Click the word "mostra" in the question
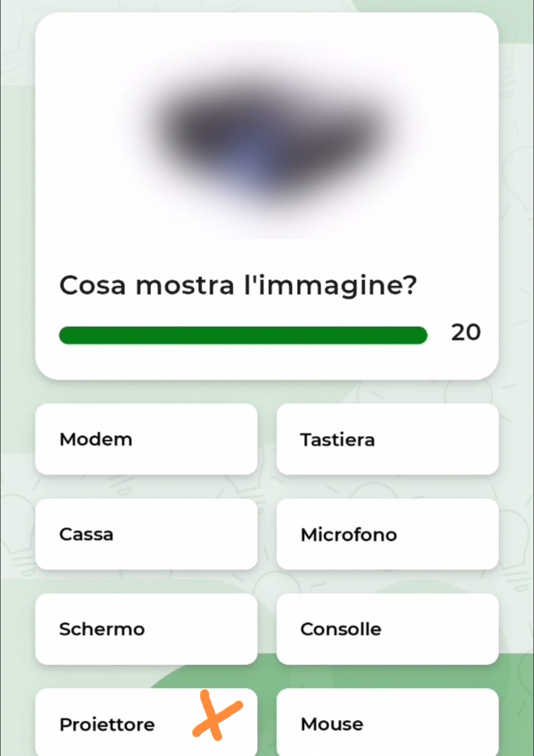This screenshot has width=534, height=756. click(185, 285)
